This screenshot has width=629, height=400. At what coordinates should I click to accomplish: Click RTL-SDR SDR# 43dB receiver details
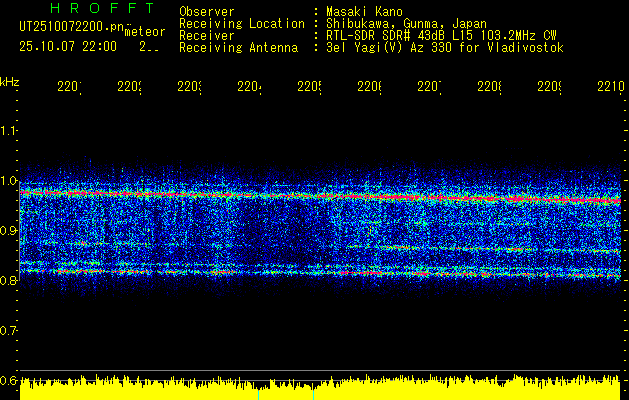click(x=441, y=36)
